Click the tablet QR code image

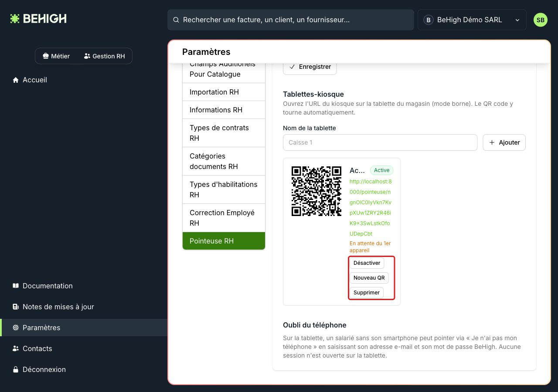coord(316,191)
